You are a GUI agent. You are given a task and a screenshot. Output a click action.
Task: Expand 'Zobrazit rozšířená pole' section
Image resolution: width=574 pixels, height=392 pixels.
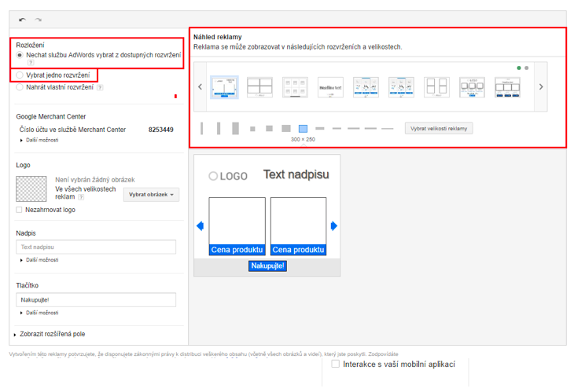(x=50, y=334)
